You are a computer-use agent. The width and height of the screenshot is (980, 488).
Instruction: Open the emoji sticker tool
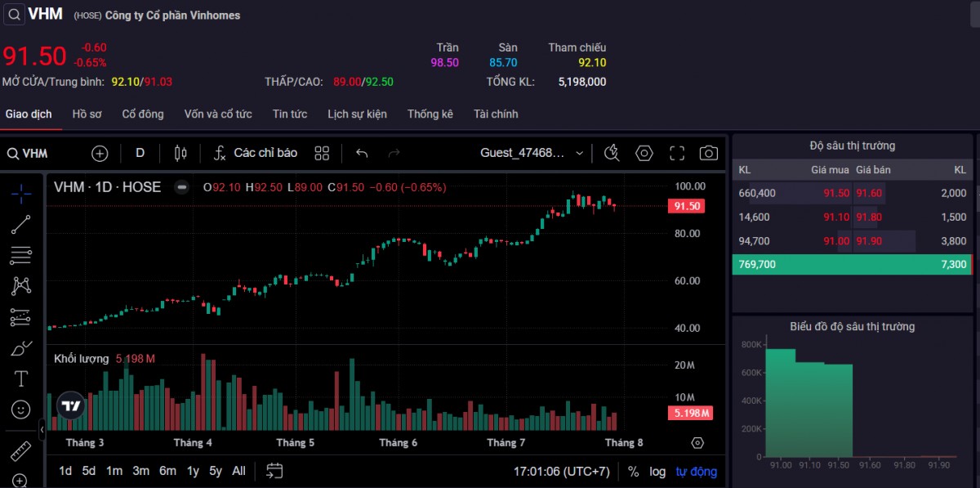click(21, 409)
